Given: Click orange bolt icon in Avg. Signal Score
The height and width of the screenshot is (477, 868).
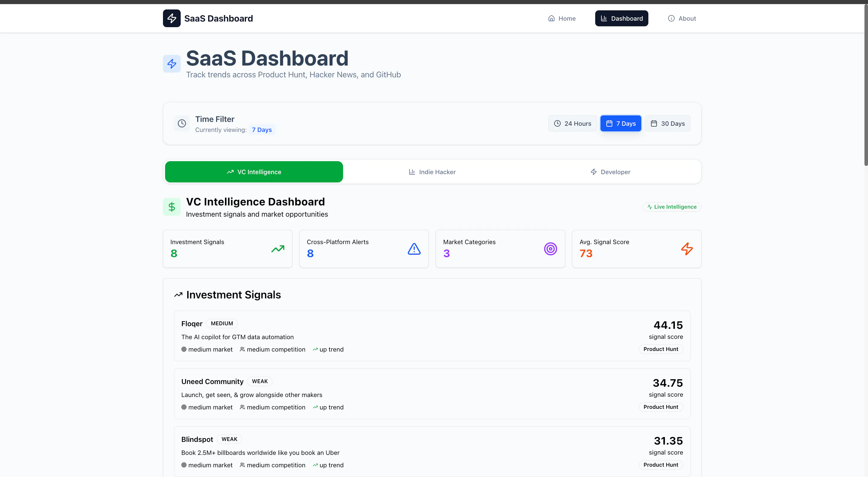Looking at the screenshot, I should point(687,249).
